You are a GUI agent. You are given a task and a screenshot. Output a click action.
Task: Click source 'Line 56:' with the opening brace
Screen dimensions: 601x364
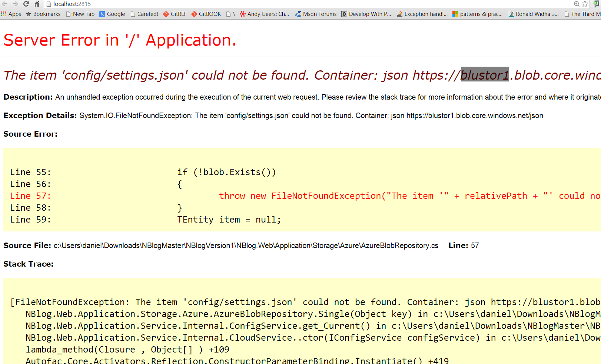[x=96, y=184]
